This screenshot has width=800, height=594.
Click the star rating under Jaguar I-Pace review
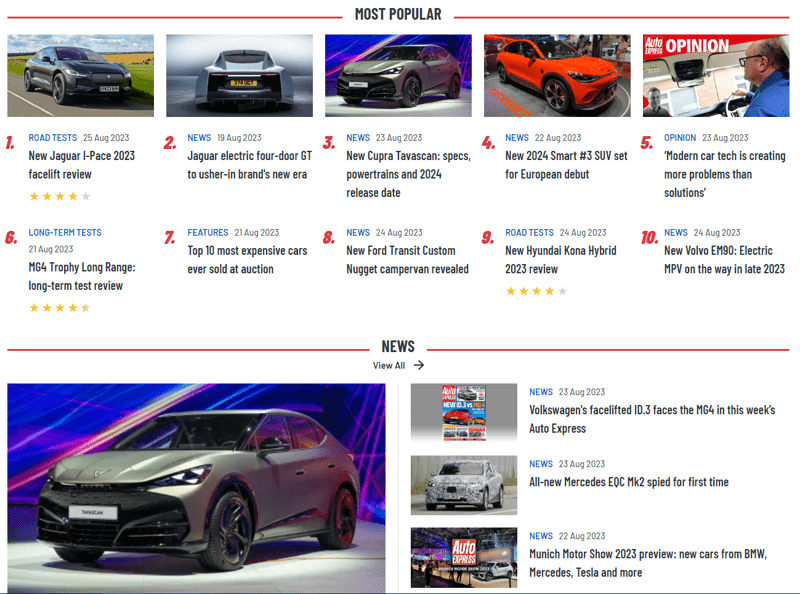tap(60, 196)
